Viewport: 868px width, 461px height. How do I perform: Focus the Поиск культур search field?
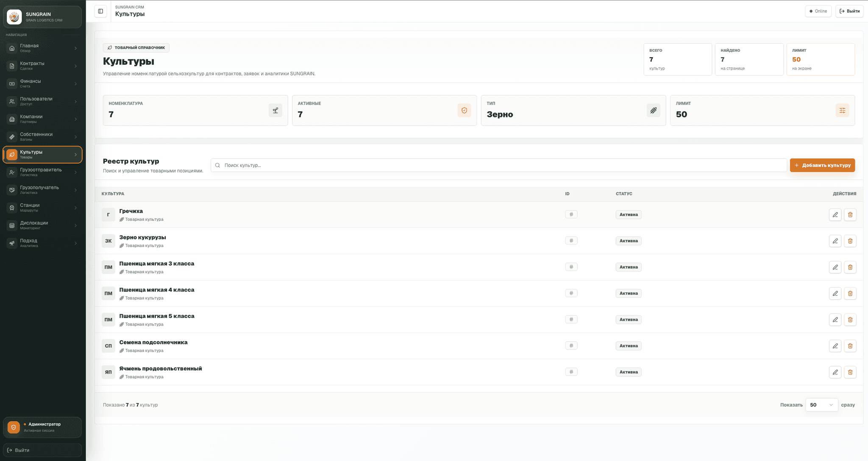click(x=499, y=165)
